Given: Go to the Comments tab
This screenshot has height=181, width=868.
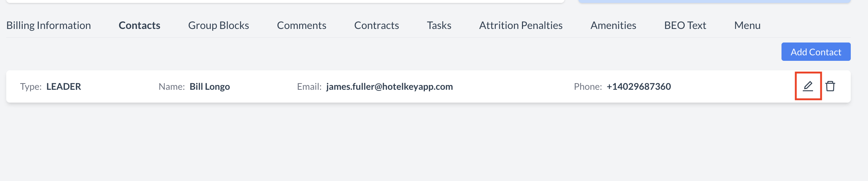Looking at the screenshot, I should tap(301, 25).
